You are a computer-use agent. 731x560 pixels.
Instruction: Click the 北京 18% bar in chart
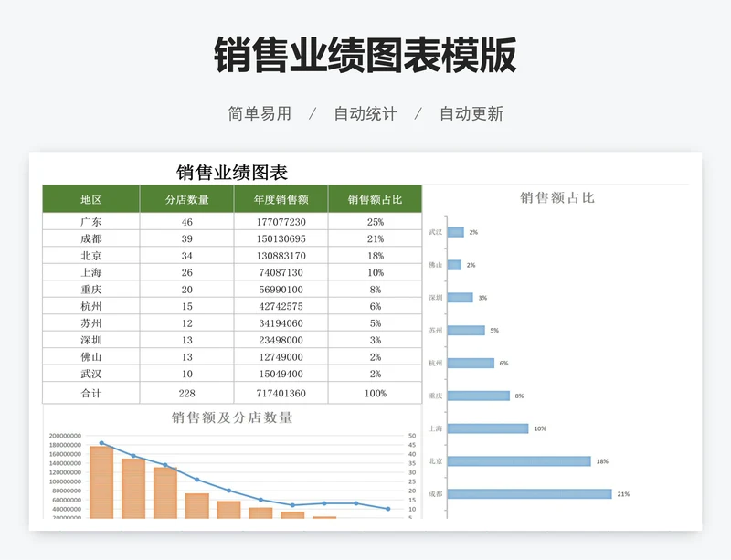pos(519,461)
